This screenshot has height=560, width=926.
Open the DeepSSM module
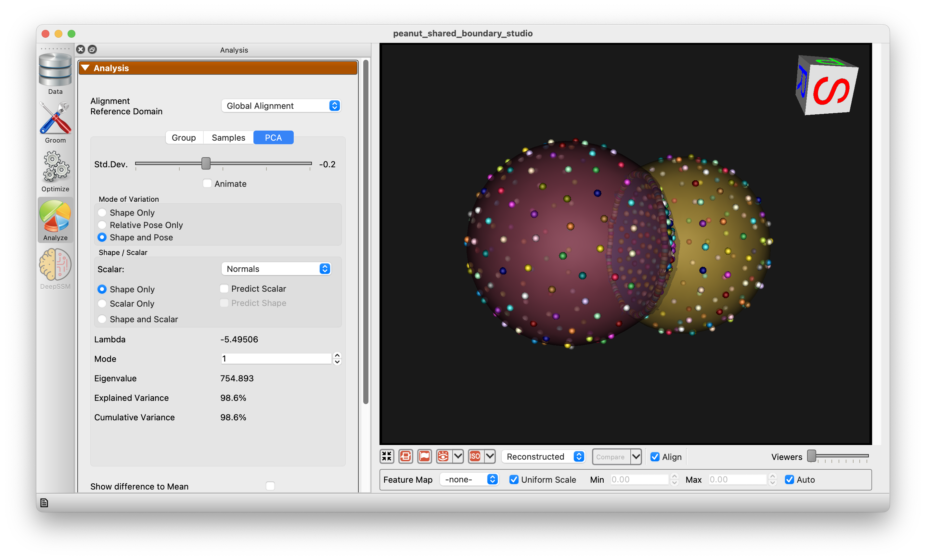pyautogui.click(x=55, y=269)
